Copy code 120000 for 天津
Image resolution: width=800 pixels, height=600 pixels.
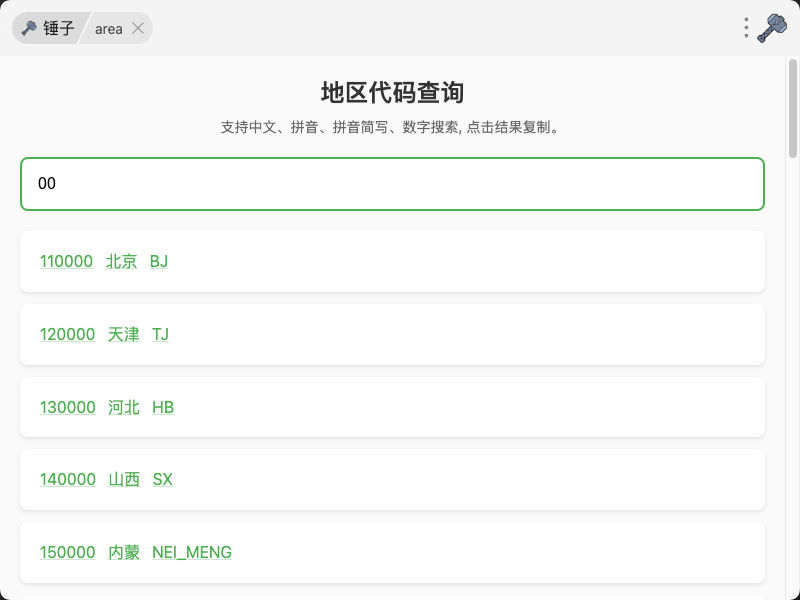point(67,334)
